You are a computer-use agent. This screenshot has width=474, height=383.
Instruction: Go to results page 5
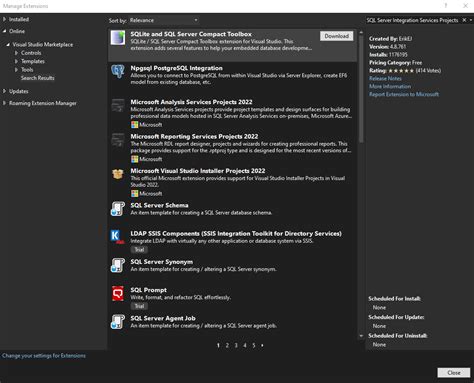pos(254,345)
